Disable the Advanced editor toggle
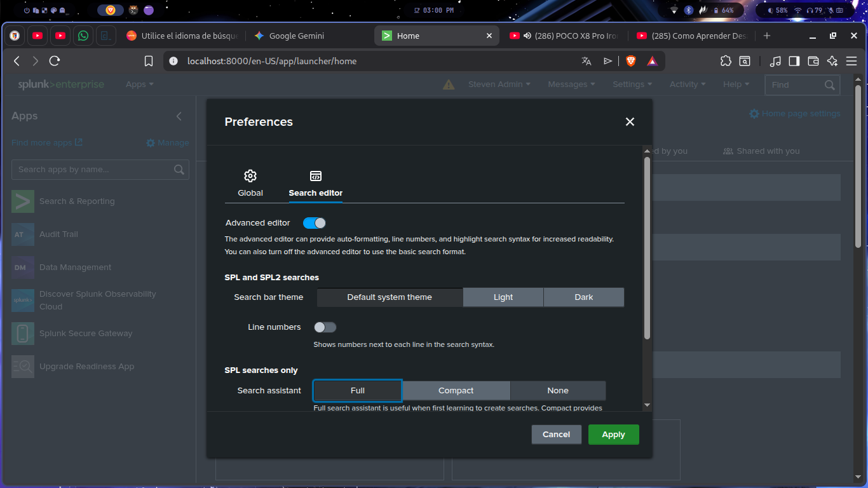Screen dimensions: 868x488 (315, 223)
